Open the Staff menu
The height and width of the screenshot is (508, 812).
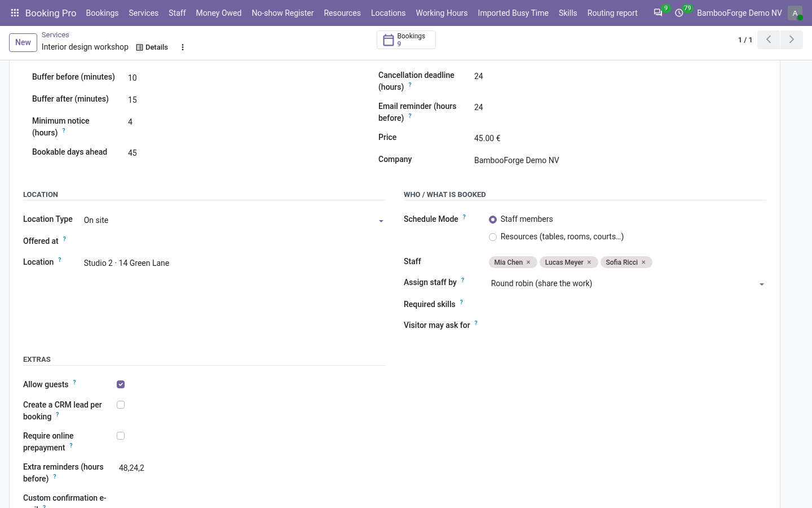pos(177,13)
